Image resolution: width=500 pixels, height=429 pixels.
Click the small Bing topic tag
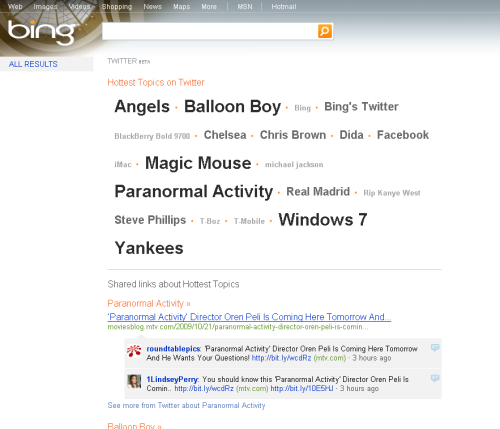[302, 108]
